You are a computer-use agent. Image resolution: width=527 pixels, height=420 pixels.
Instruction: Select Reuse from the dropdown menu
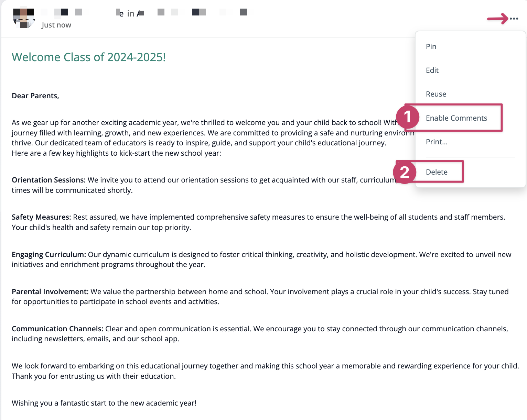coord(436,94)
